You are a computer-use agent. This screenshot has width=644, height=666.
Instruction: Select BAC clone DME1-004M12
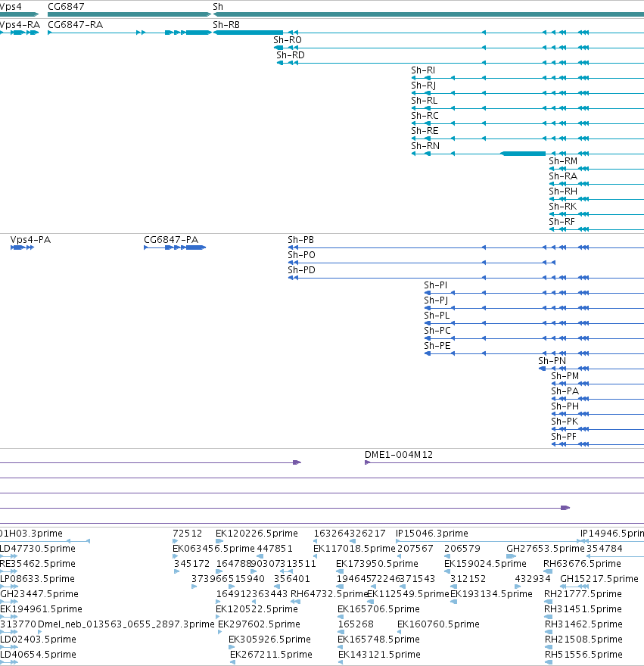pyautogui.click(x=399, y=455)
